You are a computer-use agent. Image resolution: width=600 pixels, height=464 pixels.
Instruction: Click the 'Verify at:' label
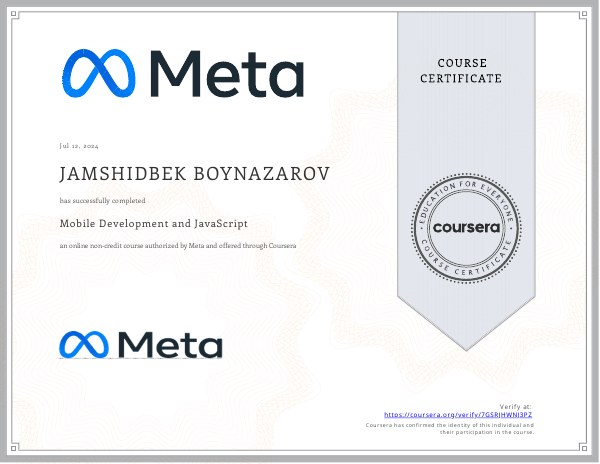click(515, 407)
